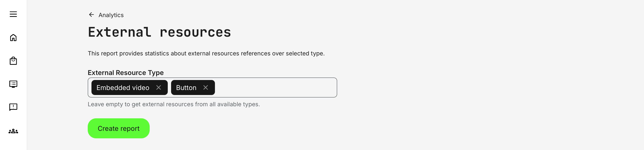Click the External Resource Type label

[x=126, y=73]
